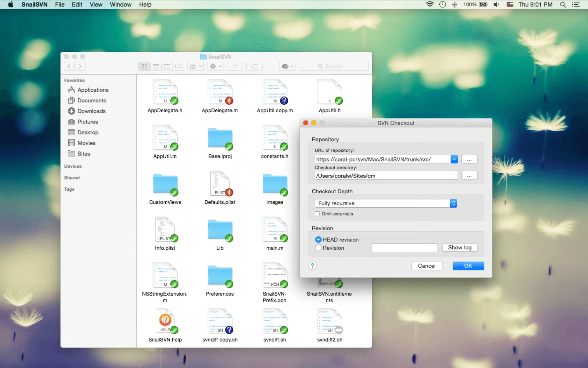The width and height of the screenshot is (588, 368).
Task: Open the View menu
Action: click(96, 4)
